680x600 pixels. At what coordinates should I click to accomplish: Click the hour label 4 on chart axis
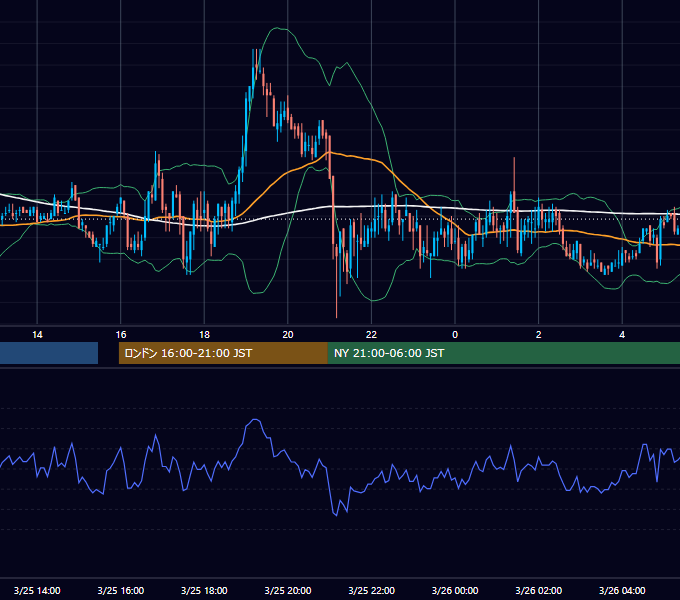tap(622, 335)
